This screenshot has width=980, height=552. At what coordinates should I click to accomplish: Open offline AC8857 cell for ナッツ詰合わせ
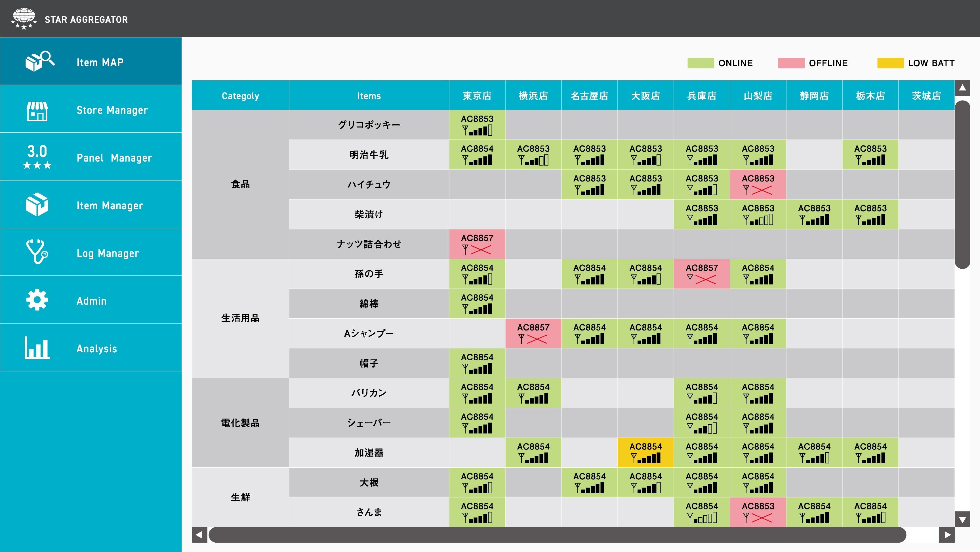click(477, 244)
